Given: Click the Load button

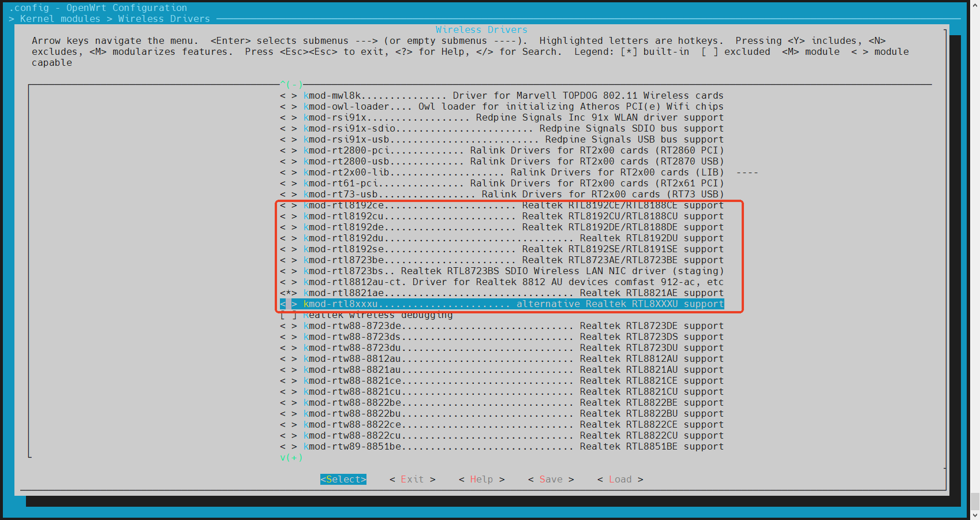Looking at the screenshot, I should pyautogui.click(x=620, y=479).
